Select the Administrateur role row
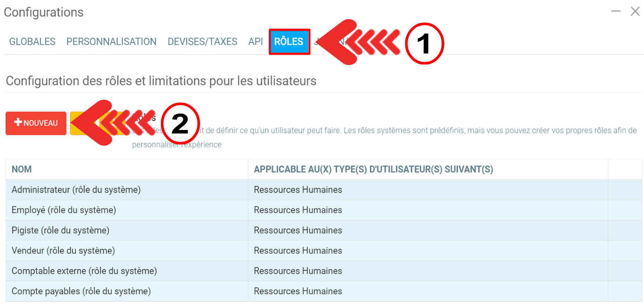 (76, 190)
